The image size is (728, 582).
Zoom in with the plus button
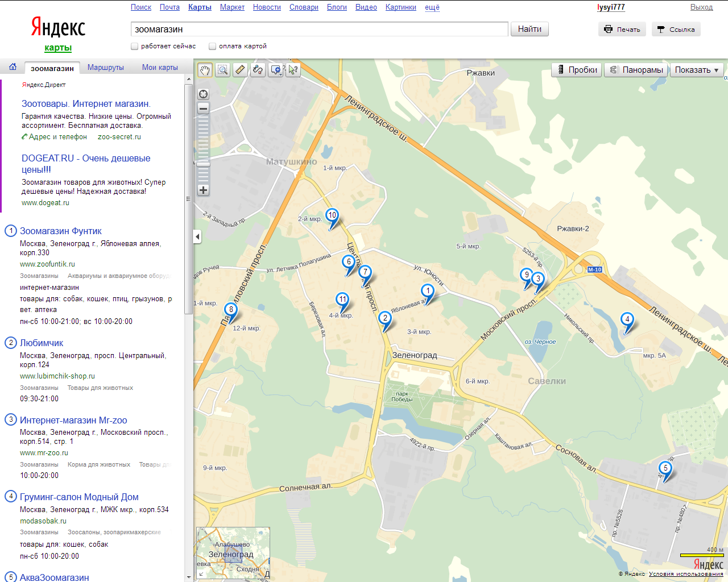pos(203,190)
